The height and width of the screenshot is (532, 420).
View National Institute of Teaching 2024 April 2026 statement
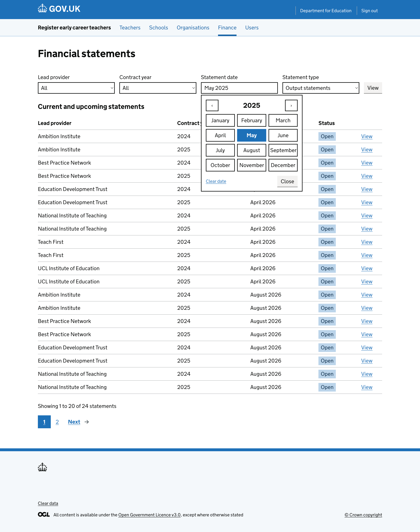(367, 215)
